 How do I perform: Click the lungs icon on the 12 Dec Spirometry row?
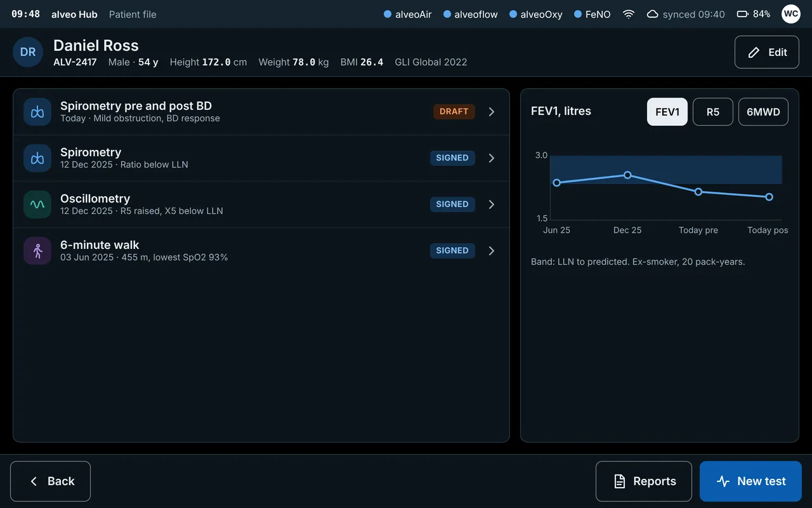[x=37, y=158]
